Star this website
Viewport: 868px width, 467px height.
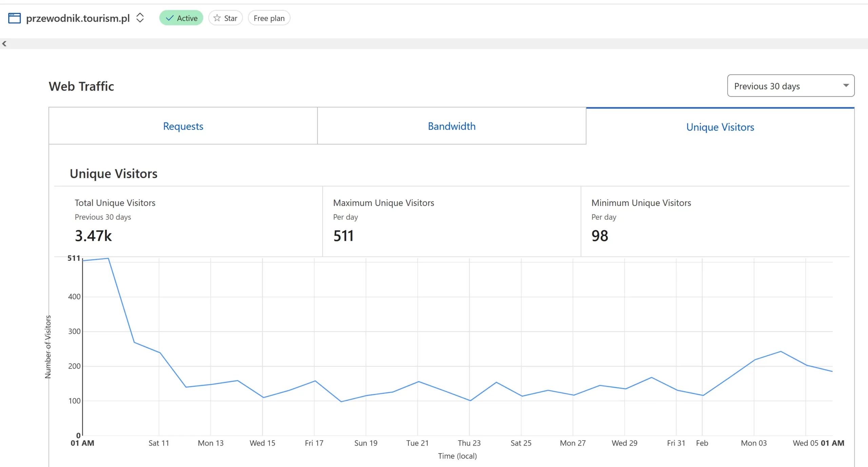click(225, 18)
